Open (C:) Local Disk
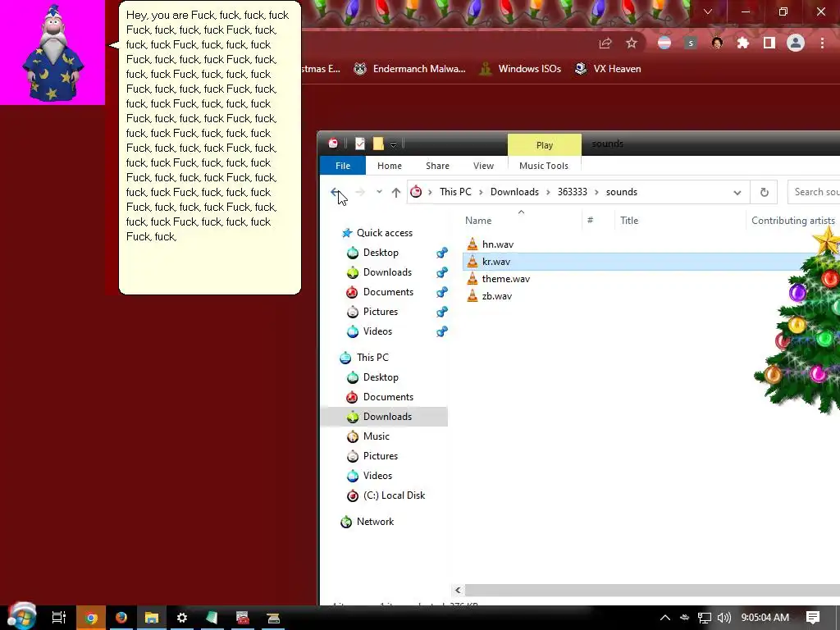The height and width of the screenshot is (630, 840). pyautogui.click(x=394, y=495)
